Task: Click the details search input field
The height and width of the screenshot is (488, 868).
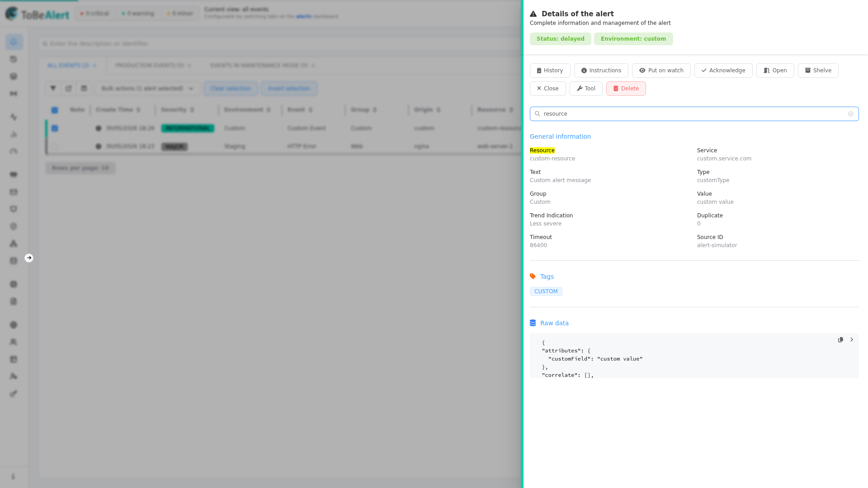Action: coord(694,114)
